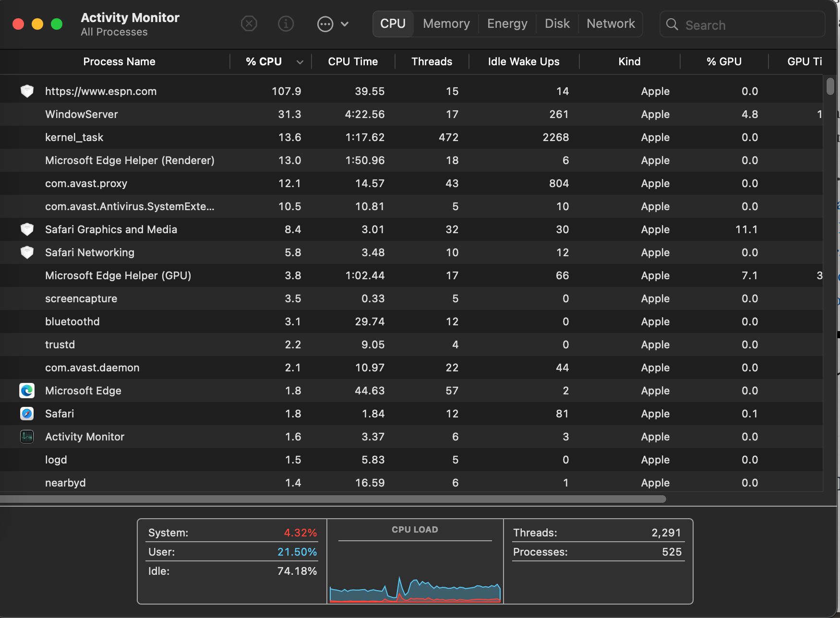
Task: Click the stop process (X) icon
Action: tap(249, 24)
